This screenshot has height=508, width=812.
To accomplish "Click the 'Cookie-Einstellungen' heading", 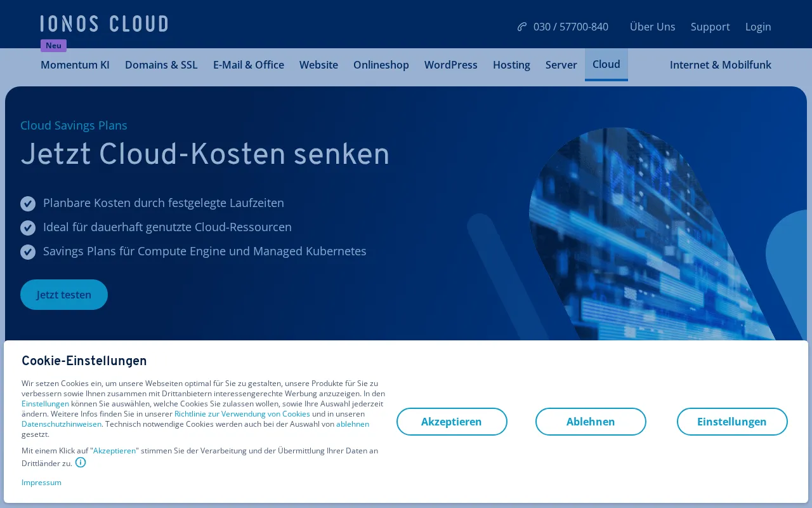I will pos(84,361).
